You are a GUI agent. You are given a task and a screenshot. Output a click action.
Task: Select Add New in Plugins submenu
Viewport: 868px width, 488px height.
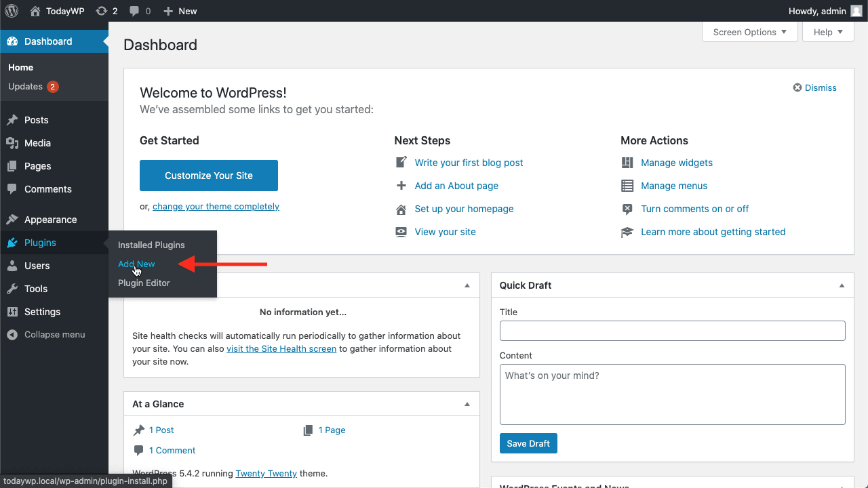136,264
